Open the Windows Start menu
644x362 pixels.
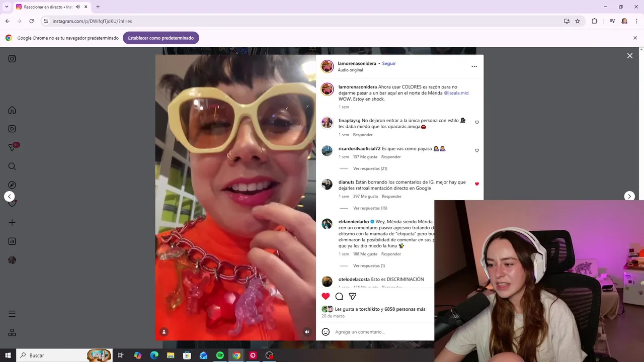[x=8, y=355]
